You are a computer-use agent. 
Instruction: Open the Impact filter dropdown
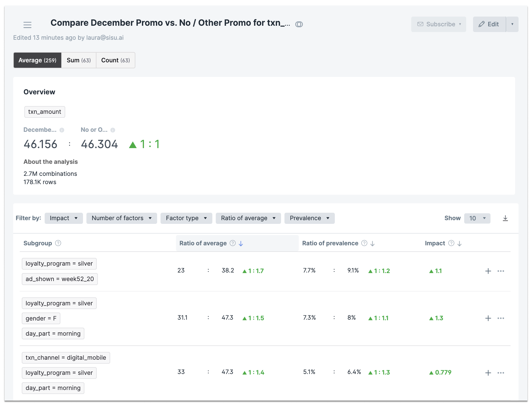tap(64, 218)
